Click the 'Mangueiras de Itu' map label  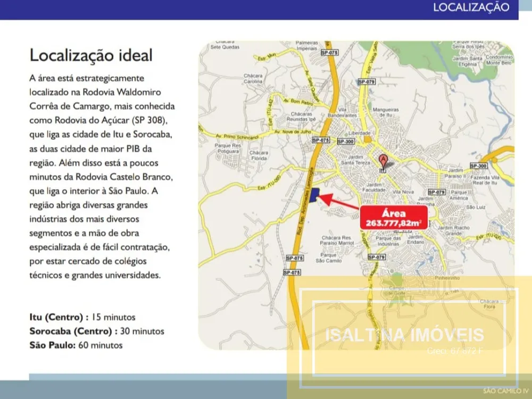click(x=386, y=112)
